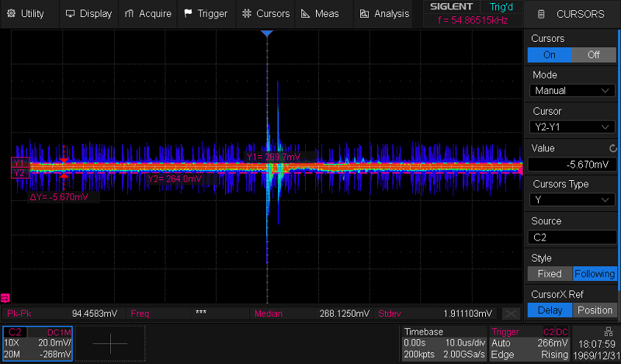The height and width of the screenshot is (364, 621).
Task: Set cursor style to Fixed
Action: coord(550,274)
